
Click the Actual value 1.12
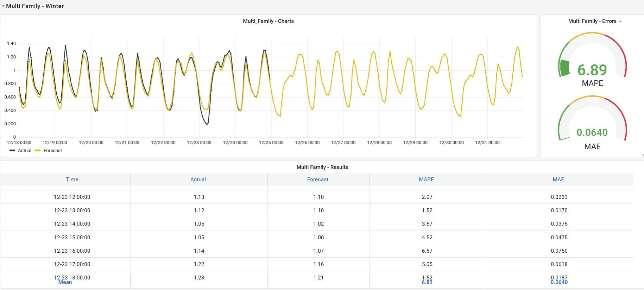(x=199, y=210)
